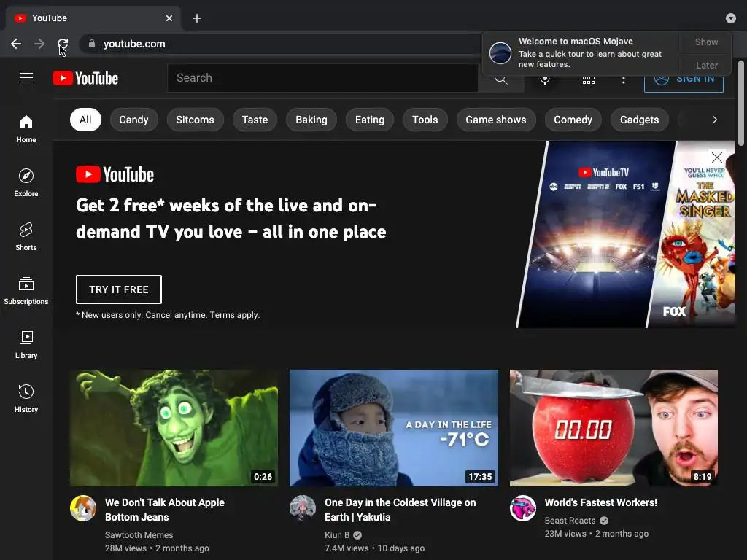Select the Baking filter chip
747x560 pixels.
click(311, 120)
